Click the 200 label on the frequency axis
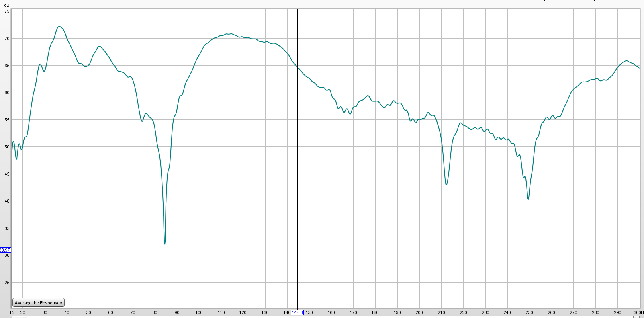This screenshot has height=318, width=644. pyautogui.click(x=419, y=312)
